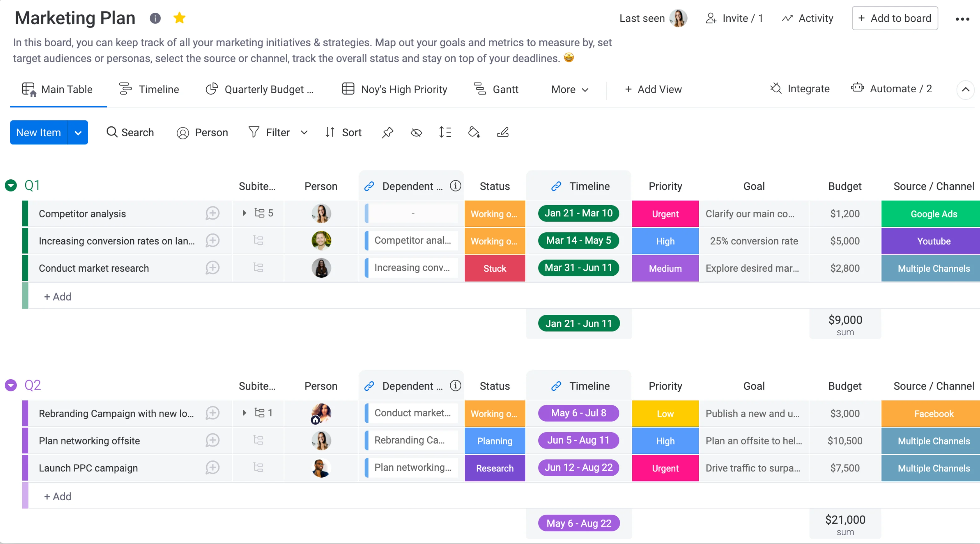
Task: Click Urgent priority cell for Competitor analysis
Action: (x=665, y=214)
